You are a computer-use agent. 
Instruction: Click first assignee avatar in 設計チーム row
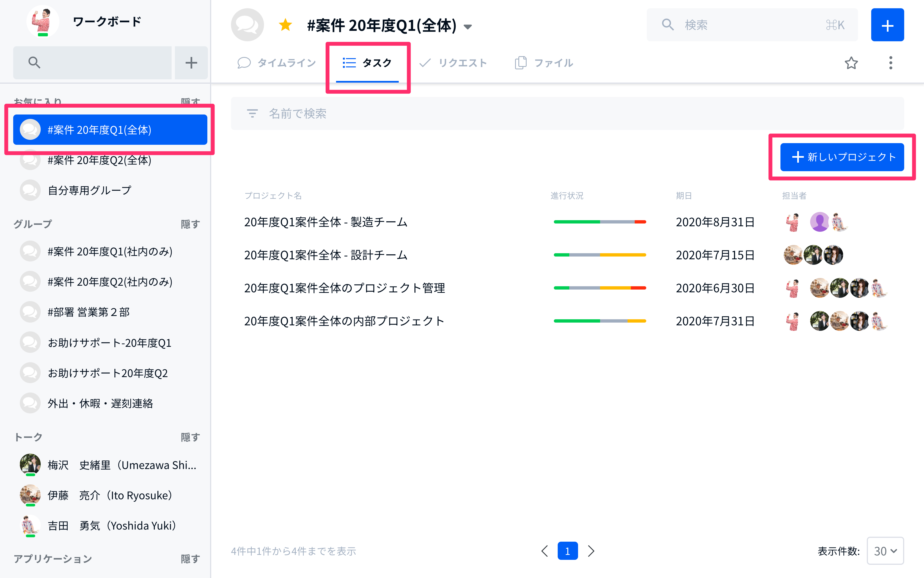pos(793,255)
